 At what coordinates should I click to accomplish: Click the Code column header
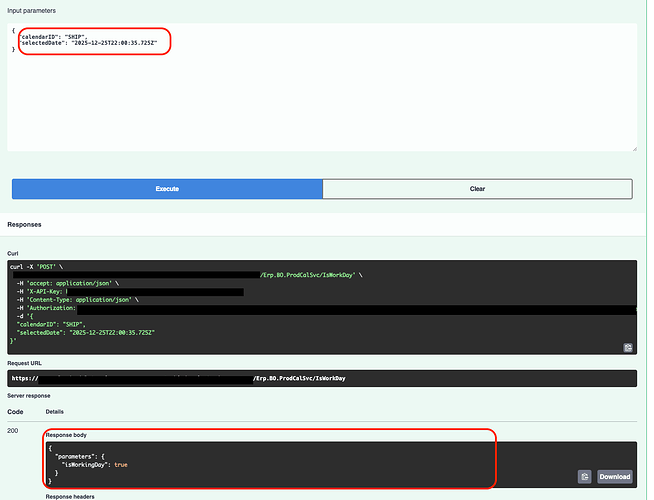(15, 412)
